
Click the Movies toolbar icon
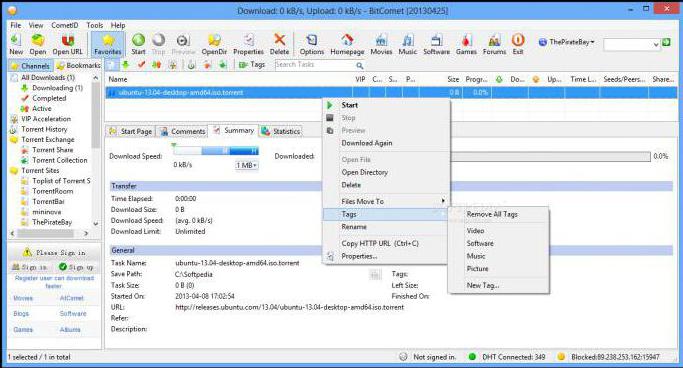click(381, 44)
